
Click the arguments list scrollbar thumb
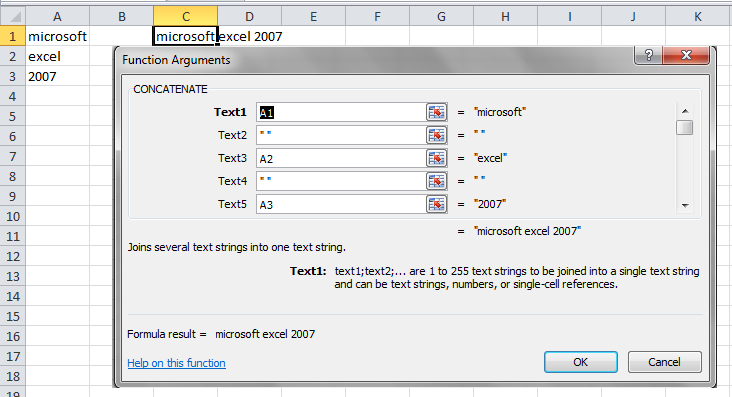(x=685, y=127)
